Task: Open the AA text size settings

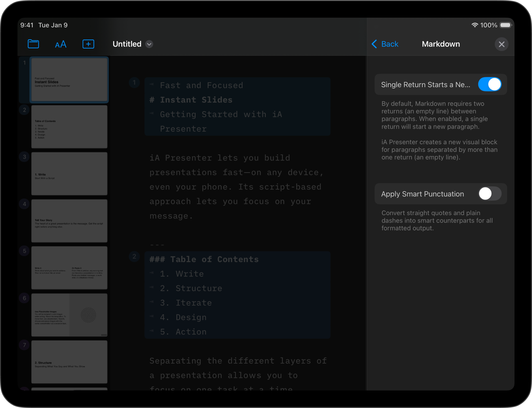Action: pyautogui.click(x=61, y=44)
